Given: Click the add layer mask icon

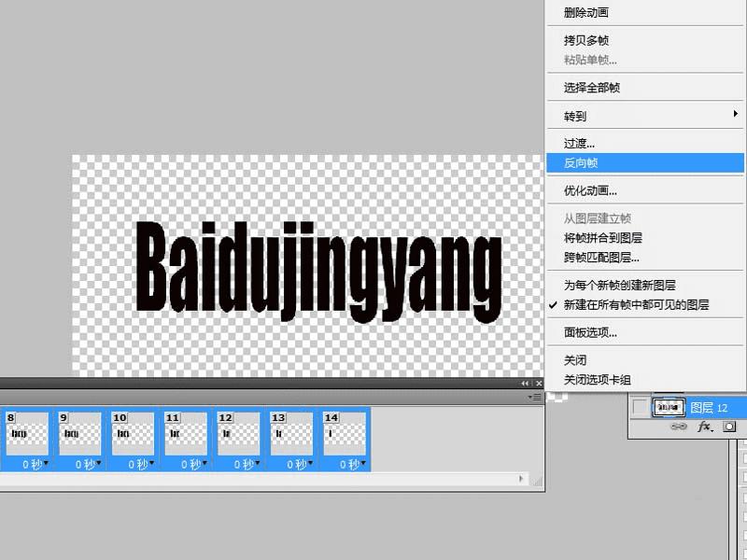Looking at the screenshot, I should (x=729, y=427).
